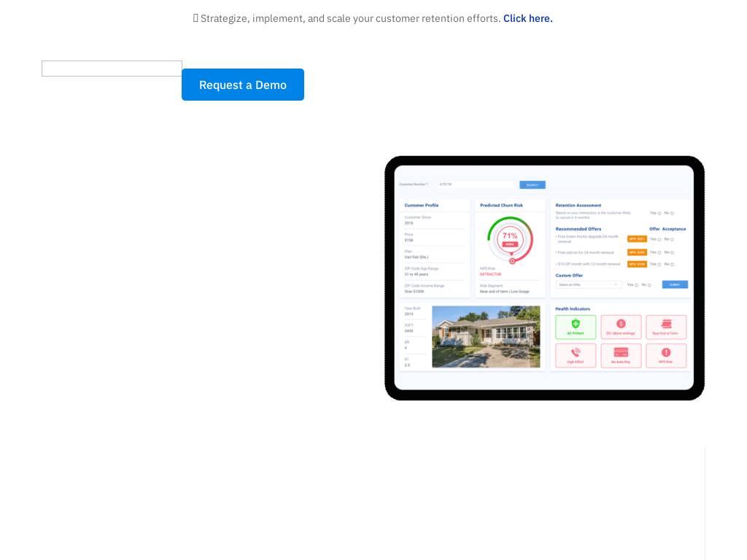Viewport: 747px width, 560px height.
Task: Click the Request a Demo button
Action: pyautogui.click(x=243, y=85)
